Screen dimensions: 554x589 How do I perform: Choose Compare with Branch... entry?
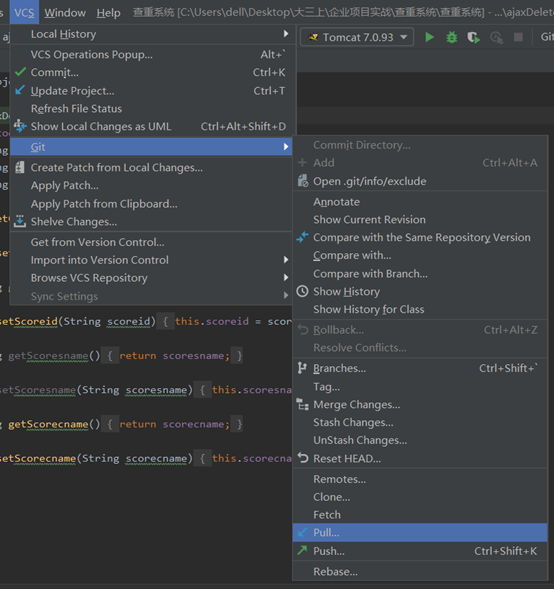[x=420, y=273]
